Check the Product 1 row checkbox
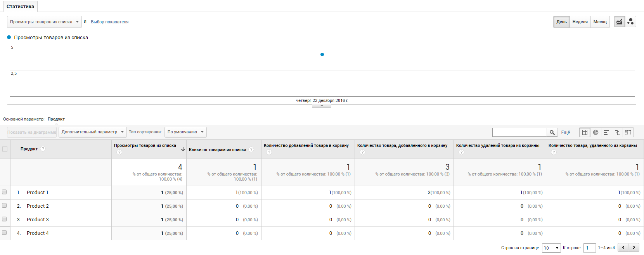This screenshot has height=255, width=644. pyautogui.click(x=4, y=192)
